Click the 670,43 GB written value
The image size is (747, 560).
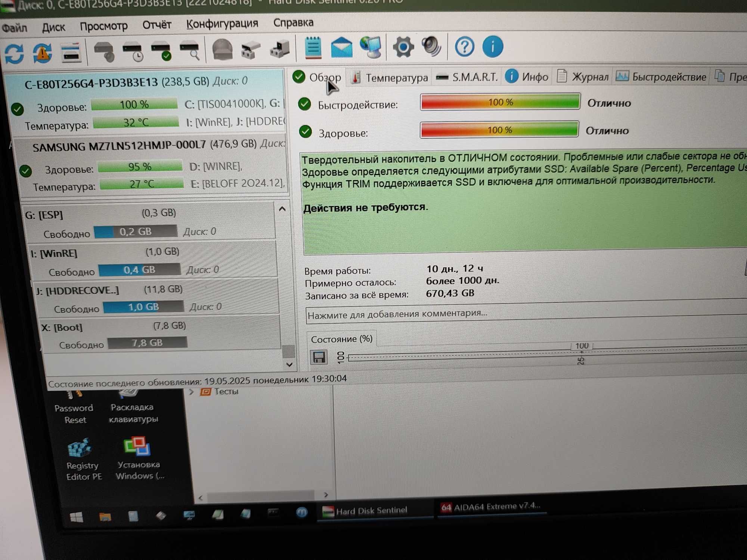450,293
